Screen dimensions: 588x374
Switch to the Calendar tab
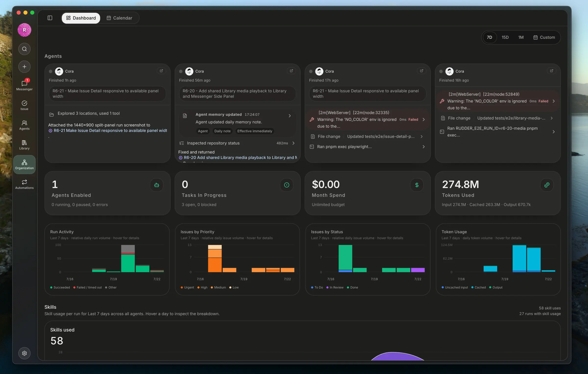119,18
